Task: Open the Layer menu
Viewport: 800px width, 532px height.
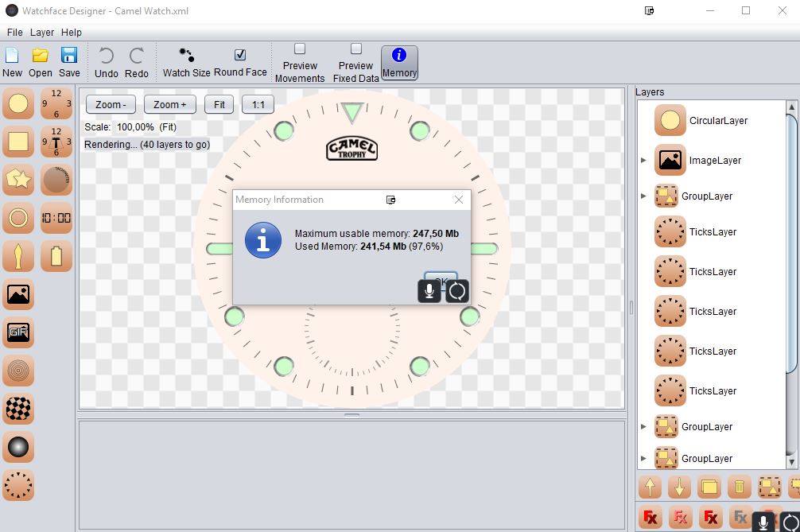Action: coord(42,32)
